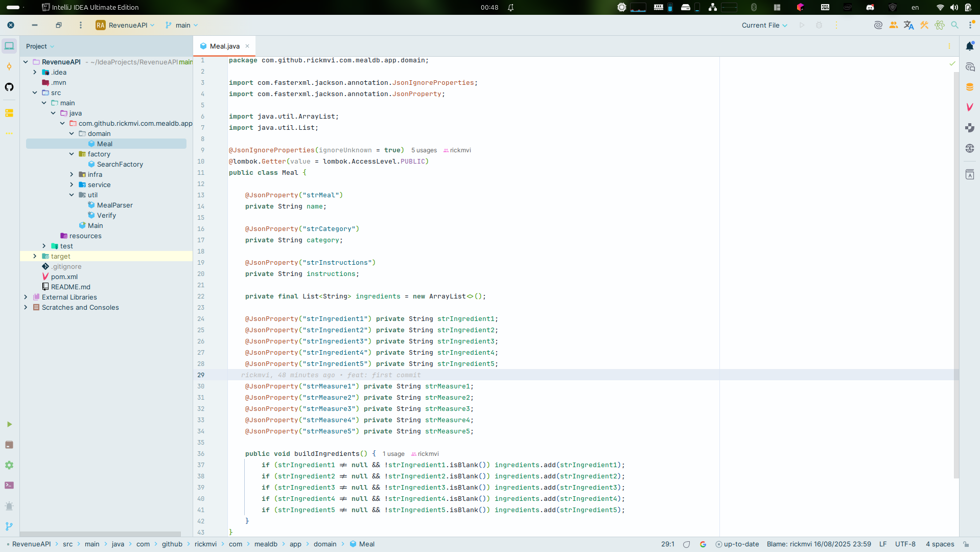Open the Services tool window
This screenshot has width=980, height=552.
(x=9, y=465)
